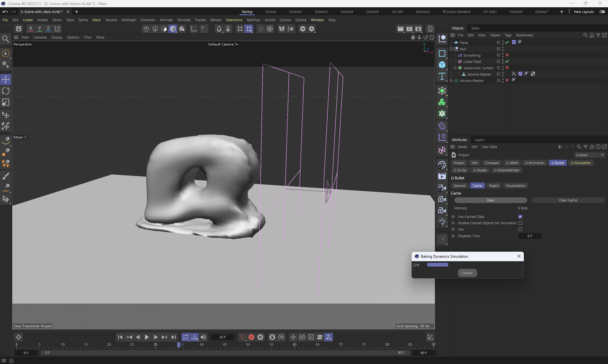Expand the bottom Volume Mesher object
608x364 pixels.
tap(451, 81)
